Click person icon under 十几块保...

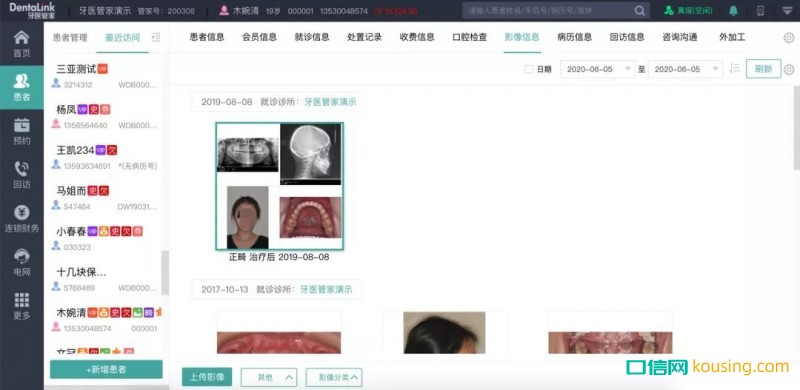tap(56, 287)
